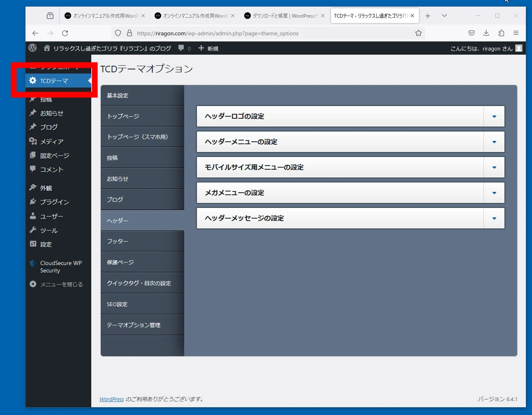Click the TCDテーマ gear icon
The height and width of the screenshot is (415, 532).
coord(33,81)
